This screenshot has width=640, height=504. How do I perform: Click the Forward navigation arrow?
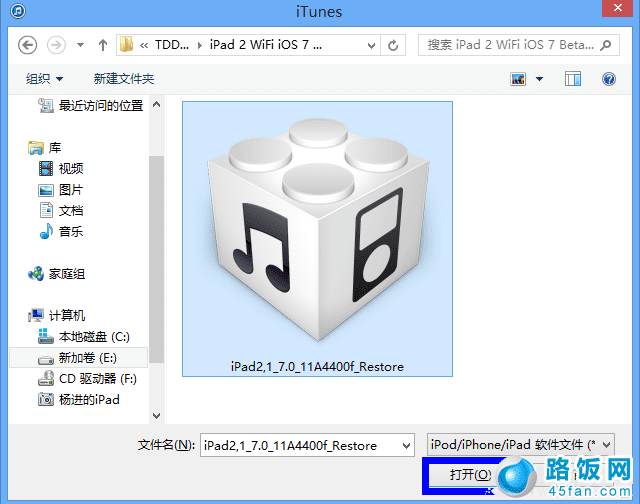(56, 45)
